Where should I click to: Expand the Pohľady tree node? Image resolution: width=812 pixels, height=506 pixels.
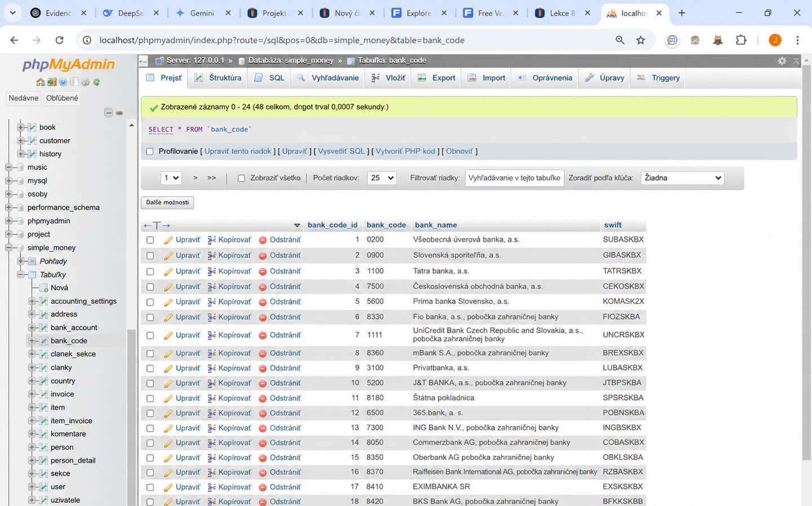click(x=20, y=261)
